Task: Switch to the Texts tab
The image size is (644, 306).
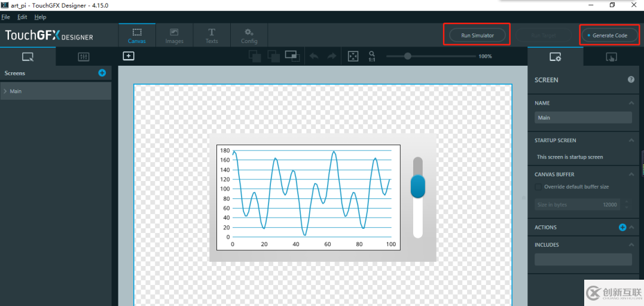Action: [212, 35]
